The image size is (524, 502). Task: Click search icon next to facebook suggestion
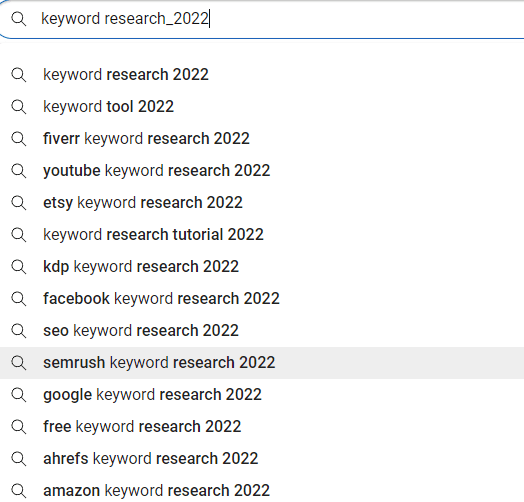[18, 299]
